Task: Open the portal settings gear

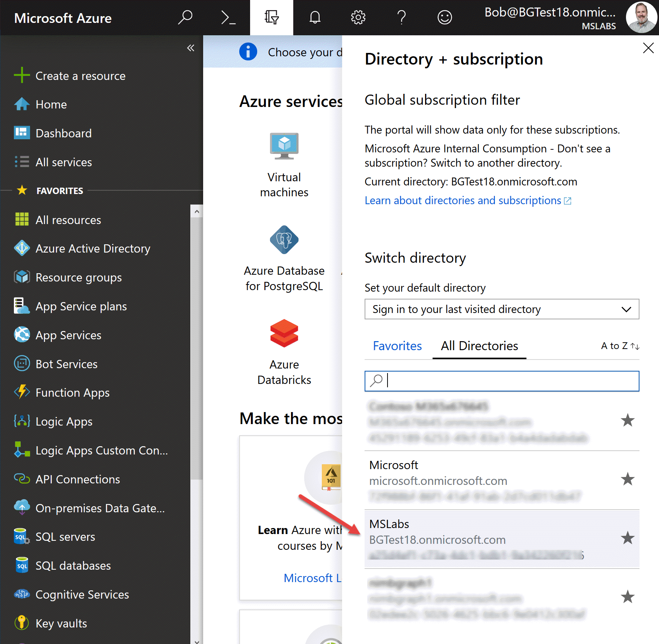Action: click(358, 17)
